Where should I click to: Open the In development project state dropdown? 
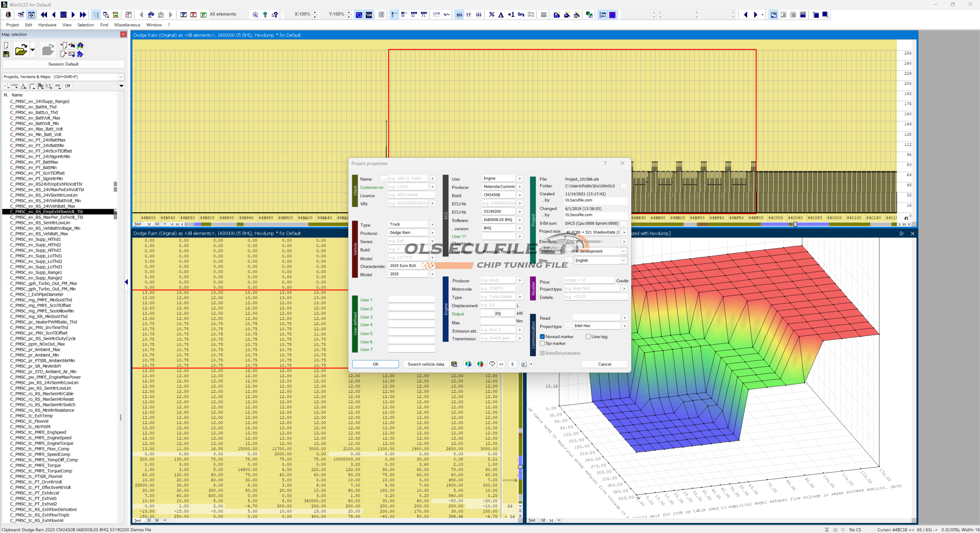[624, 251]
